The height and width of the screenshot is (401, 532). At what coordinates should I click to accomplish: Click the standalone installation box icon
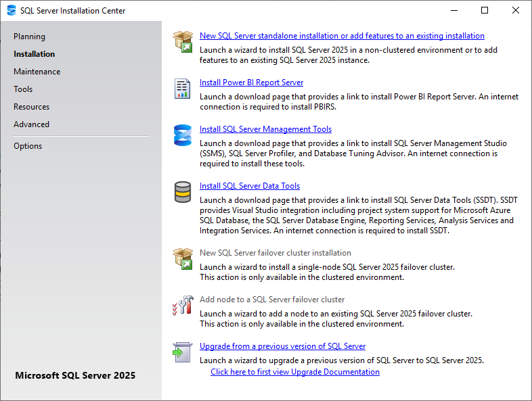(183, 41)
